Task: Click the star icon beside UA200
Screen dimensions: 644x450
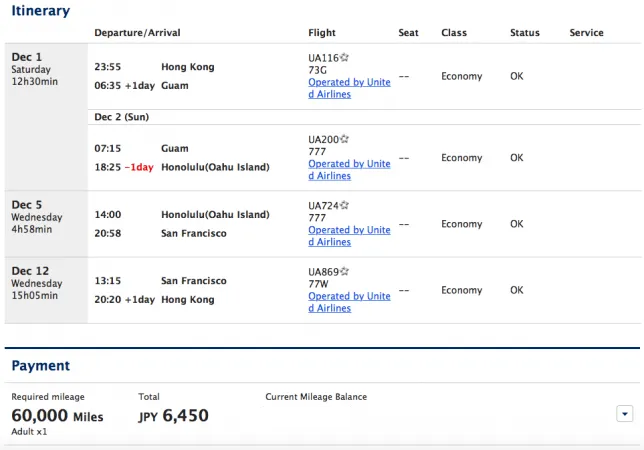Action: (344, 139)
